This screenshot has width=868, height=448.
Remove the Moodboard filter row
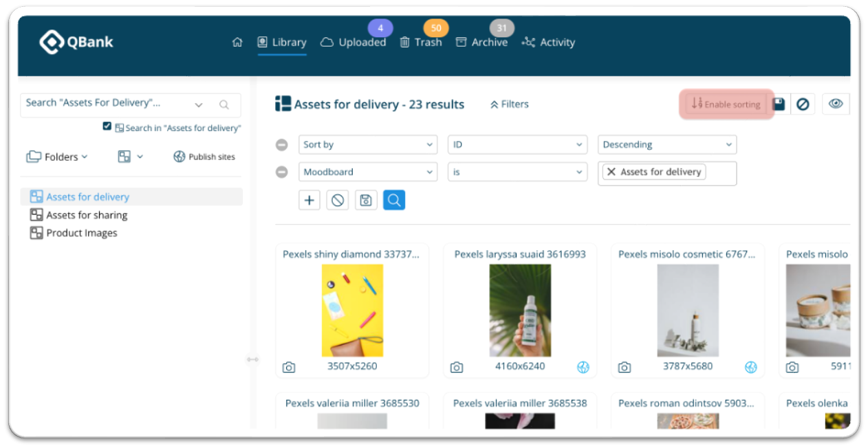tap(282, 172)
